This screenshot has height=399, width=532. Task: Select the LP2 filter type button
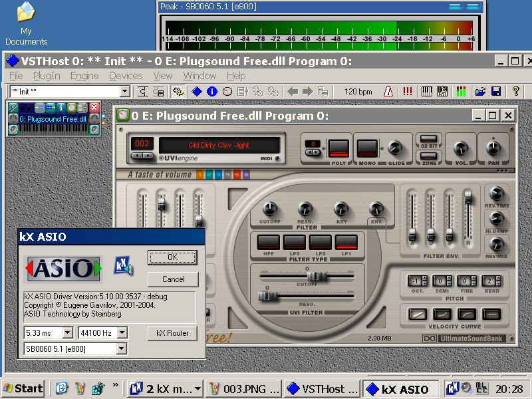pos(321,242)
